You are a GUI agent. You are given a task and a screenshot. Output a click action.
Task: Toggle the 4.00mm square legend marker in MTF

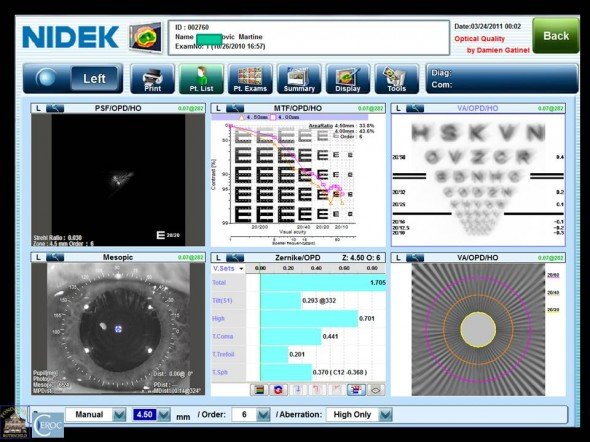click(273, 118)
